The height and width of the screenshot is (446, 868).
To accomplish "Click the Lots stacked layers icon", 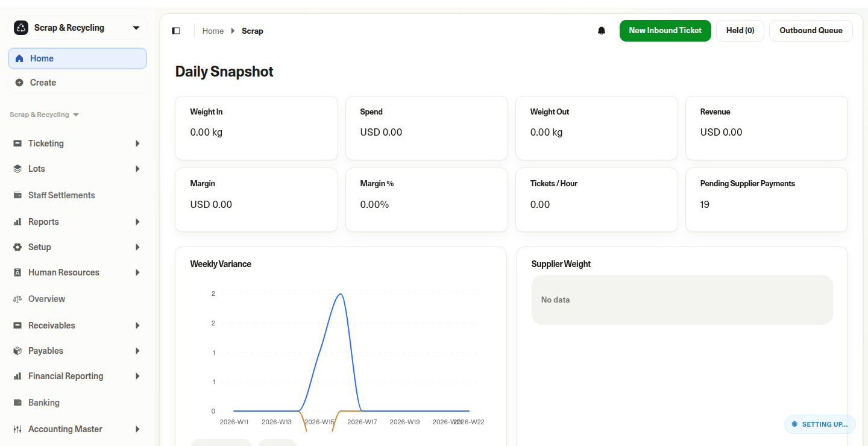I will pyautogui.click(x=17, y=169).
